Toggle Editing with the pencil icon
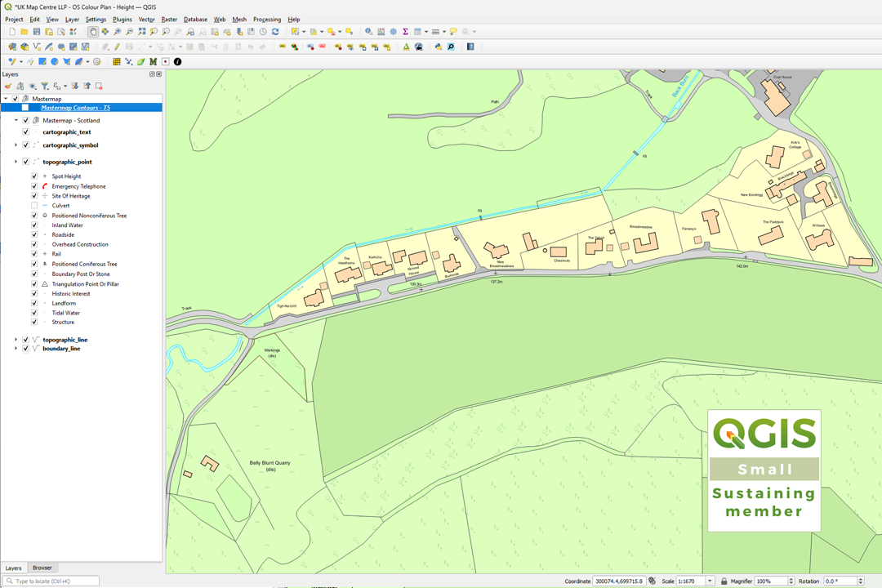Screen dimensions: 882x588 [x=118, y=47]
